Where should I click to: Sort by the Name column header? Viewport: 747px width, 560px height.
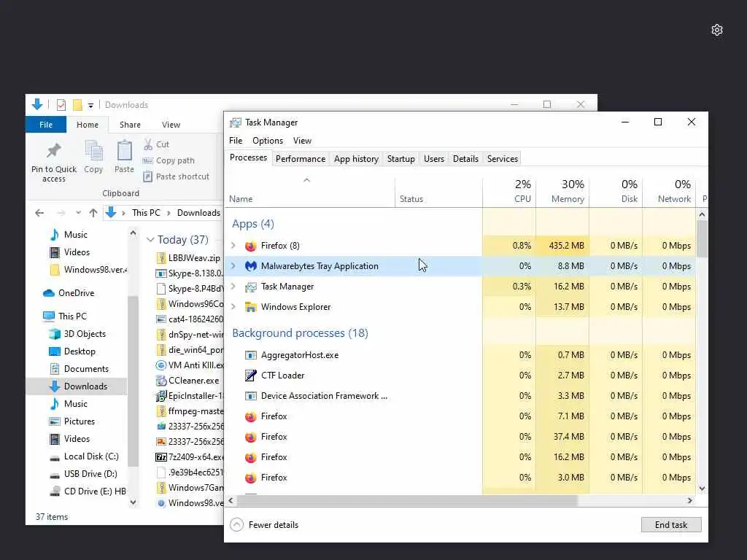(309, 192)
